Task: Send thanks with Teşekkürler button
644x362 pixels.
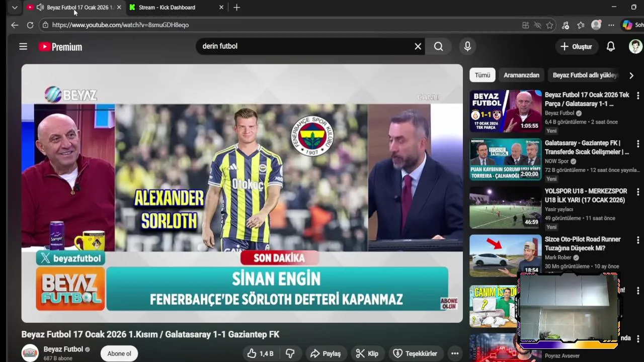Action: point(415,353)
